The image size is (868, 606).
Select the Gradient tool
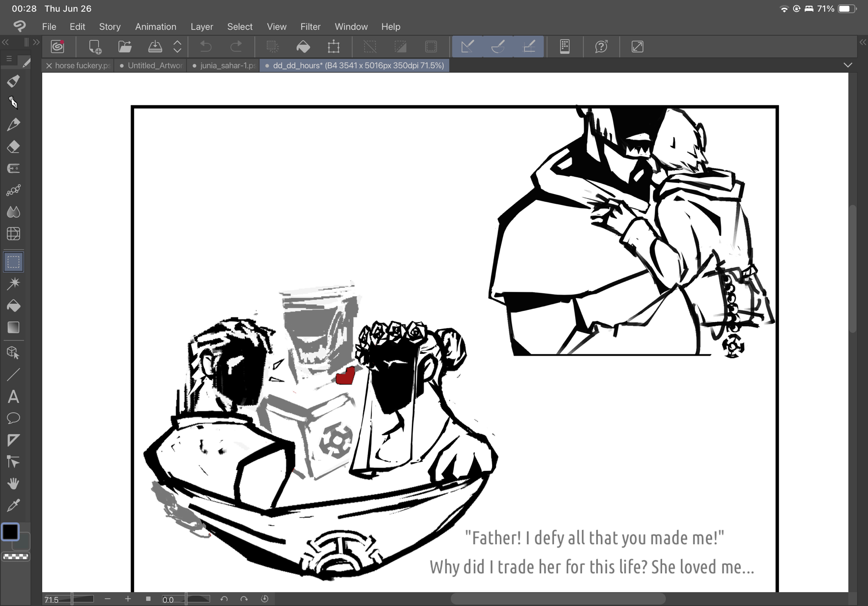click(13, 328)
